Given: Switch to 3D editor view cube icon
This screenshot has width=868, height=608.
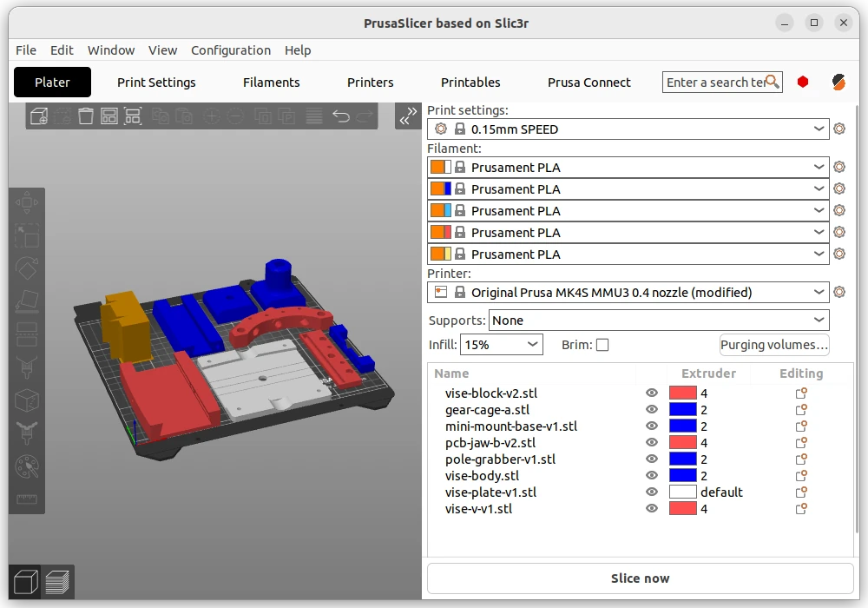Looking at the screenshot, I should point(25,582).
